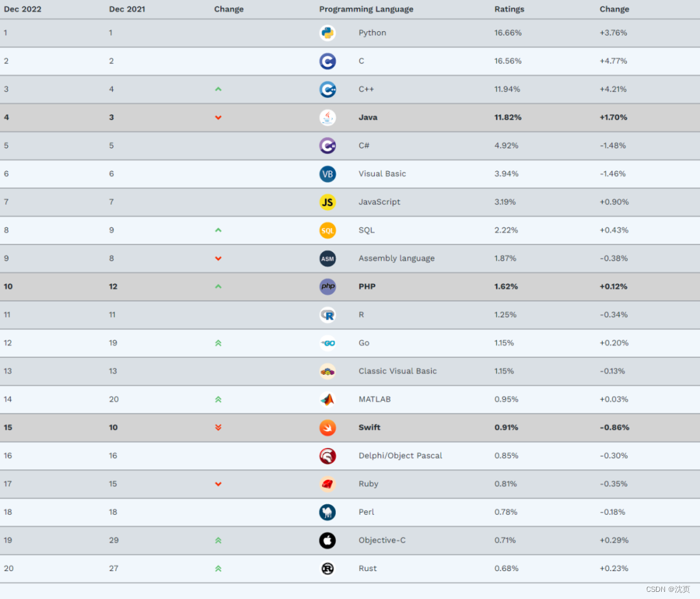This screenshot has height=599, width=700.
Task: Click the Assembly language name text
Action: (396, 258)
